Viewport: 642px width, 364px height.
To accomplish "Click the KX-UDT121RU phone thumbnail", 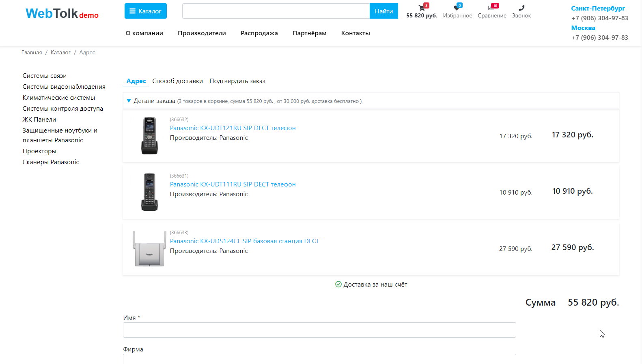I will tap(149, 136).
